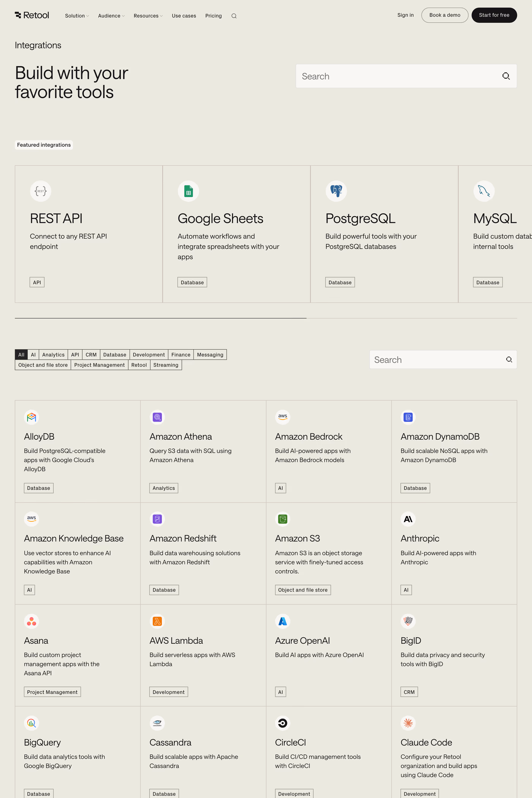Click the Anthropic logo icon

point(408,519)
